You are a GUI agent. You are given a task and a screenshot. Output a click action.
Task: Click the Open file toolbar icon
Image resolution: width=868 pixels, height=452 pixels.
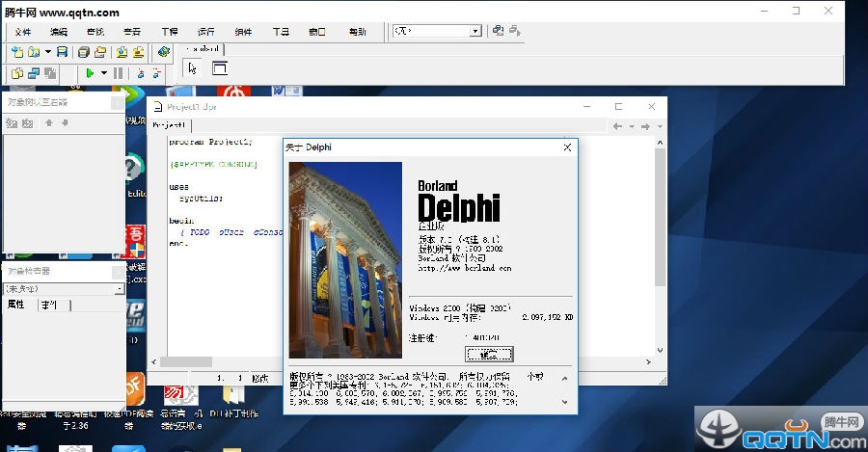(x=34, y=52)
